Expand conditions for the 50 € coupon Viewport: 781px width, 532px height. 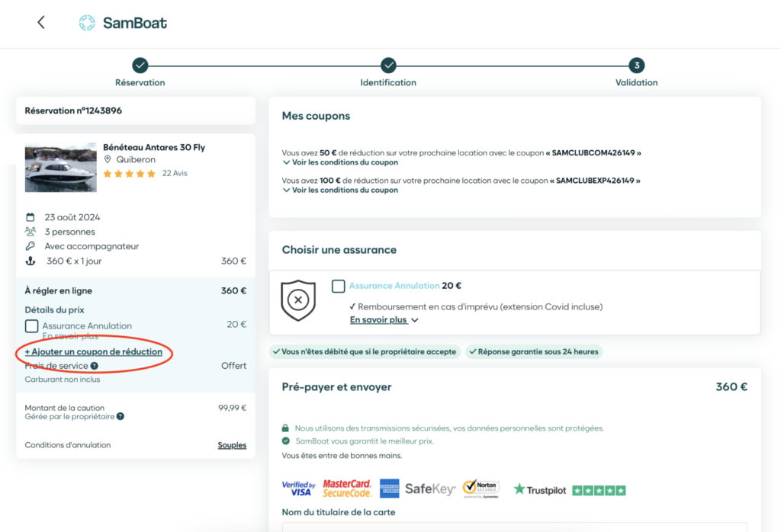click(x=340, y=162)
